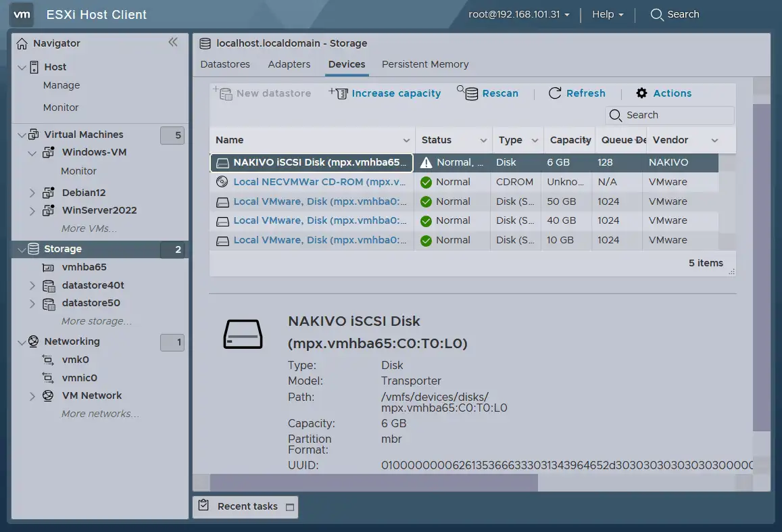
Task: Click the datastore50 icon
Action: [49, 304]
